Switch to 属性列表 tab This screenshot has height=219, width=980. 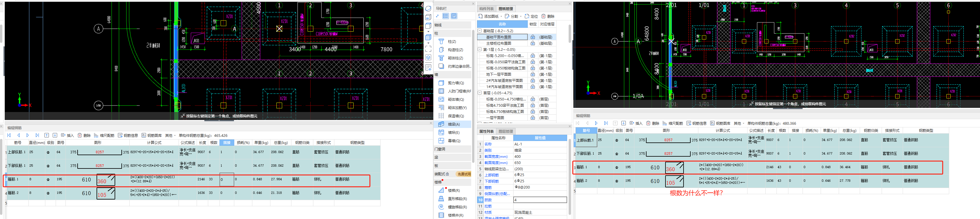click(487, 131)
